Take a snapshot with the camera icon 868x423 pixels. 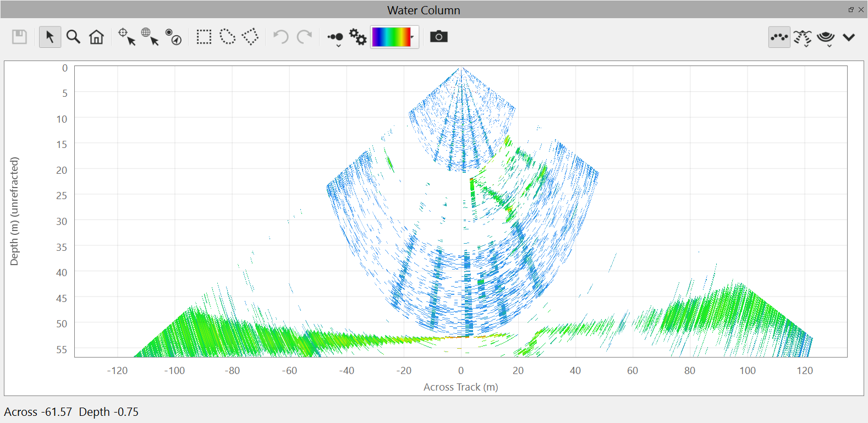click(x=438, y=37)
